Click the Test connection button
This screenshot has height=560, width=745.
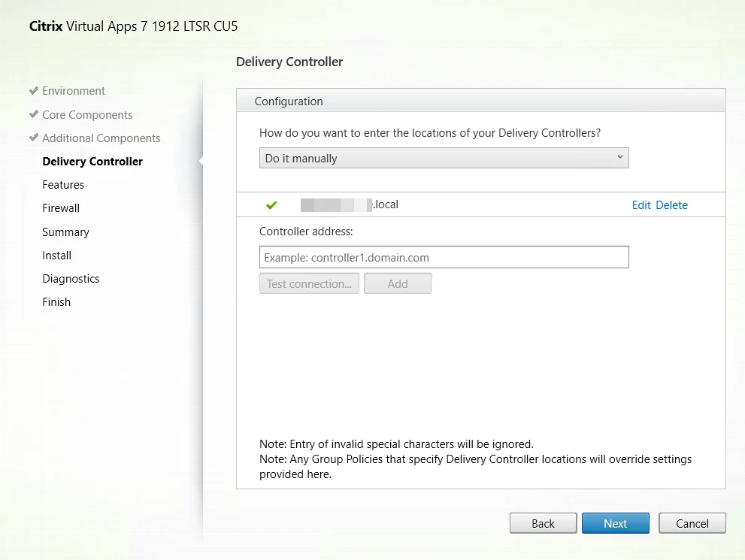click(309, 283)
